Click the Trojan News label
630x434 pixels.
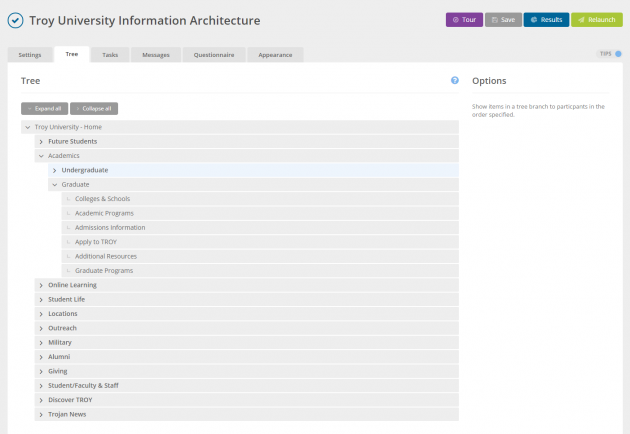(67, 414)
